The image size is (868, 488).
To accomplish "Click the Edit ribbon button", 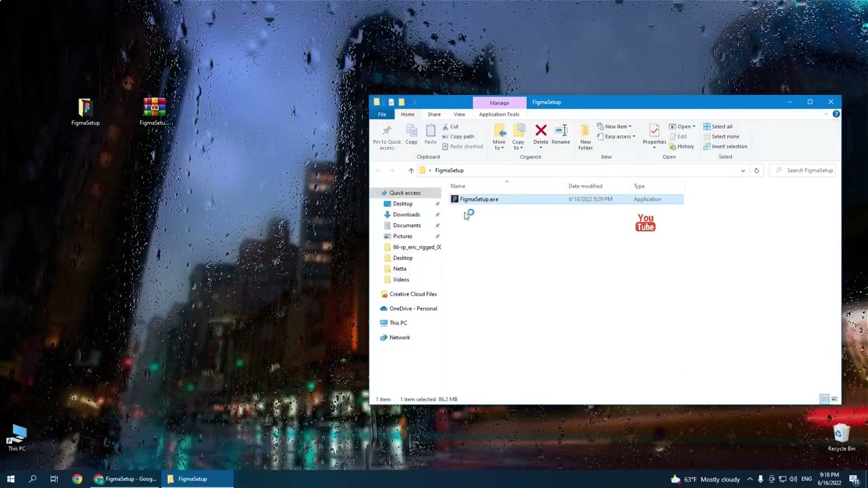I will click(678, 136).
